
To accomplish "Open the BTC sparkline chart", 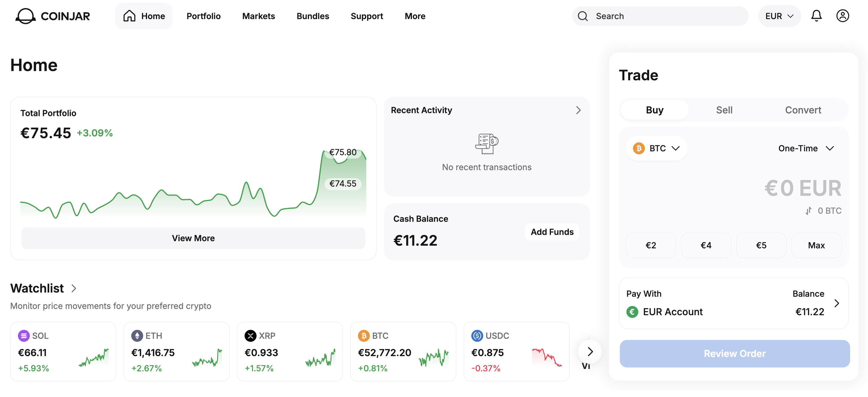I will (434, 358).
